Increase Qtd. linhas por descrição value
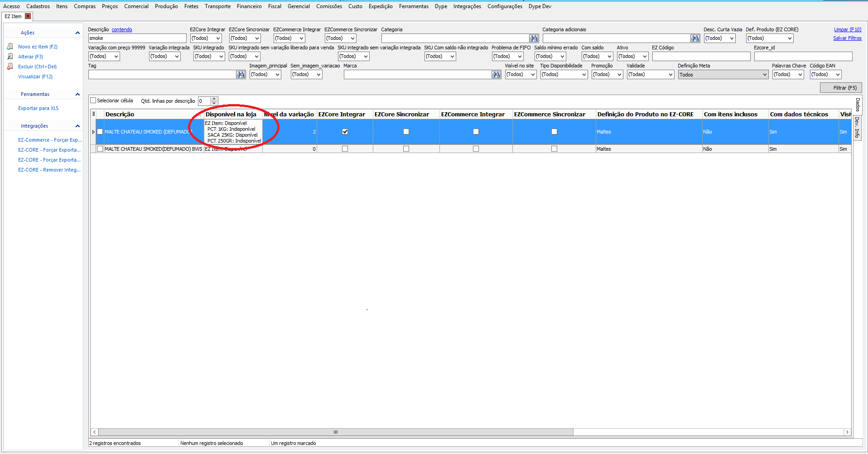The image size is (868, 454). pyautogui.click(x=214, y=99)
